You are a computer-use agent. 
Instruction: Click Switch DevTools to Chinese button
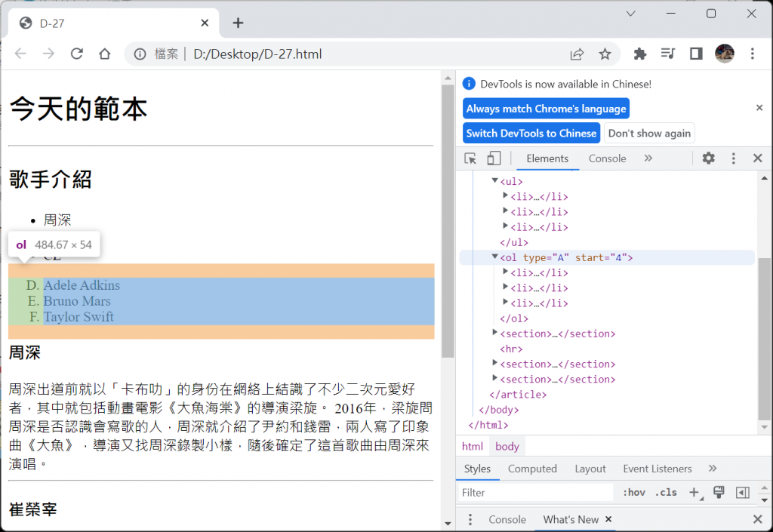531,133
